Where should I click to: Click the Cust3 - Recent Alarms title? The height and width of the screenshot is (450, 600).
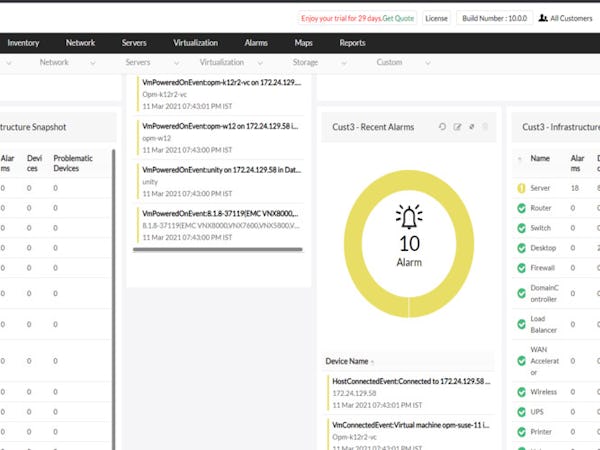[373, 127]
